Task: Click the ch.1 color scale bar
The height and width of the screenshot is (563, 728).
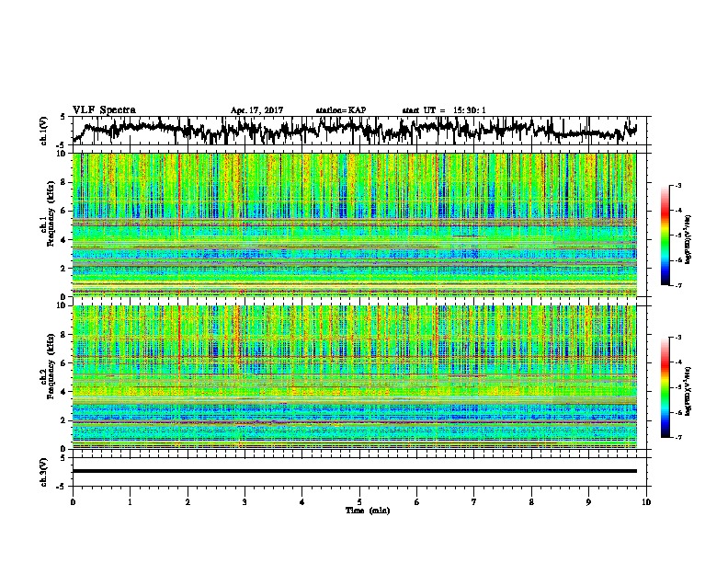Action: point(665,236)
